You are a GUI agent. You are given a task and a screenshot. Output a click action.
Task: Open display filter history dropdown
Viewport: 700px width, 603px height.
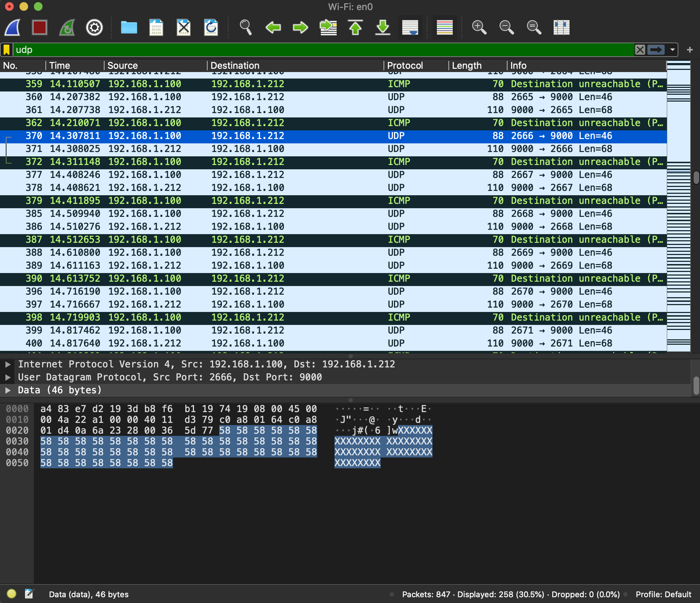[673, 50]
